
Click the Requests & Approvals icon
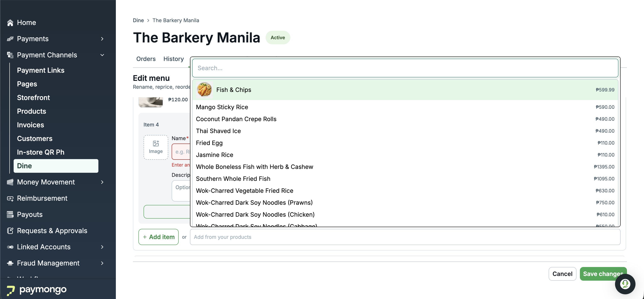pos(10,231)
